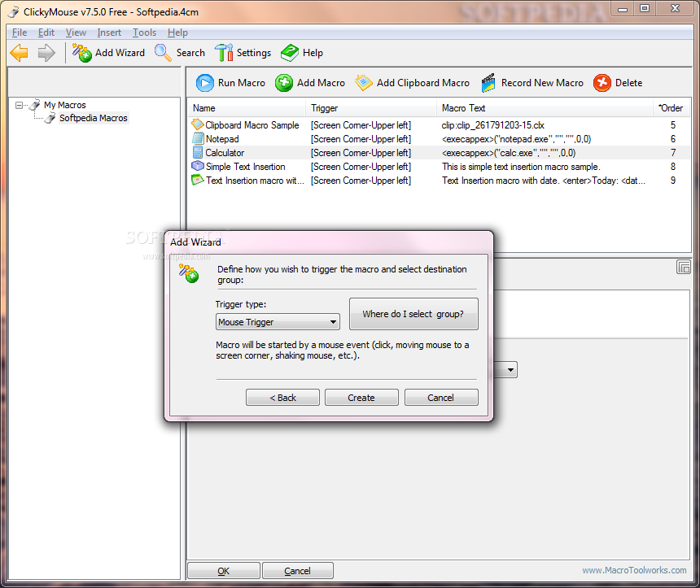Screen dimensions: 700x588
Task: Click the Where do I select group? button
Action: (413, 314)
